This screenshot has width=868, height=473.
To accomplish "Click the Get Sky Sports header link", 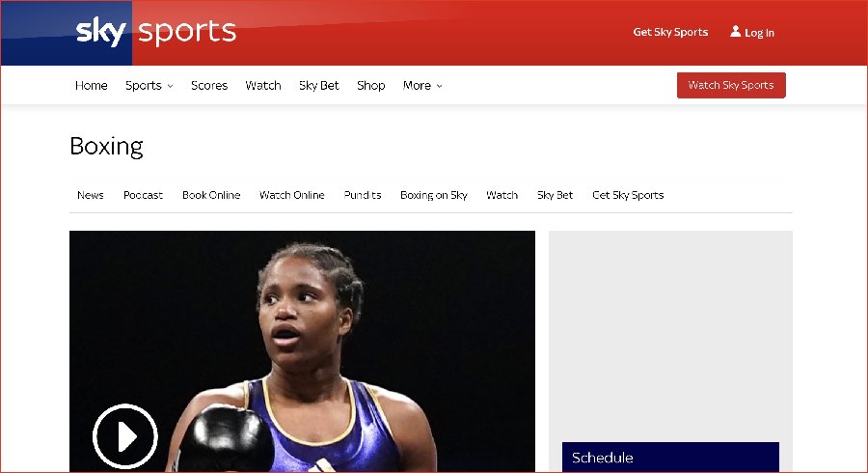I will click(x=670, y=32).
